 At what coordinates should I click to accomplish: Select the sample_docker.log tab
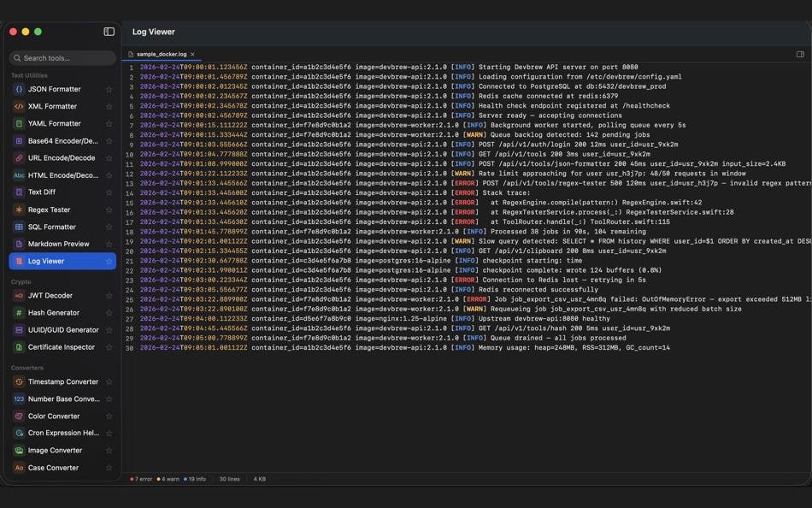[x=162, y=54]
